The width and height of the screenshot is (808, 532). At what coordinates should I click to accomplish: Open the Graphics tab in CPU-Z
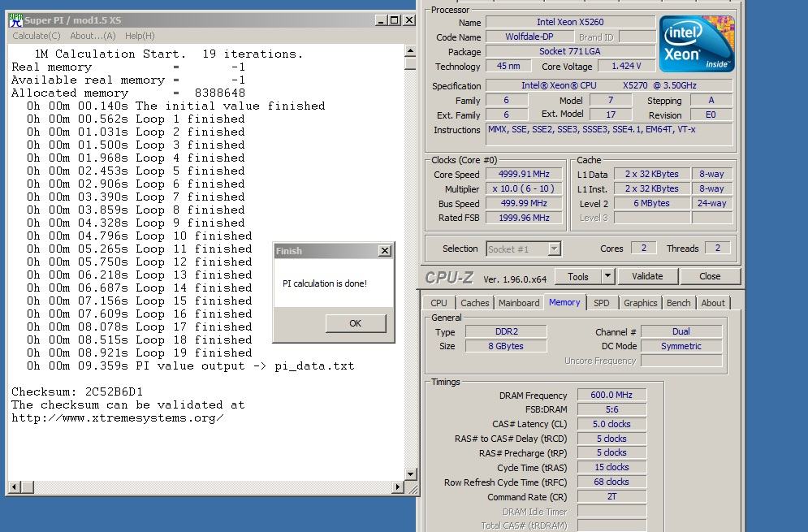(x=641, y=303)
